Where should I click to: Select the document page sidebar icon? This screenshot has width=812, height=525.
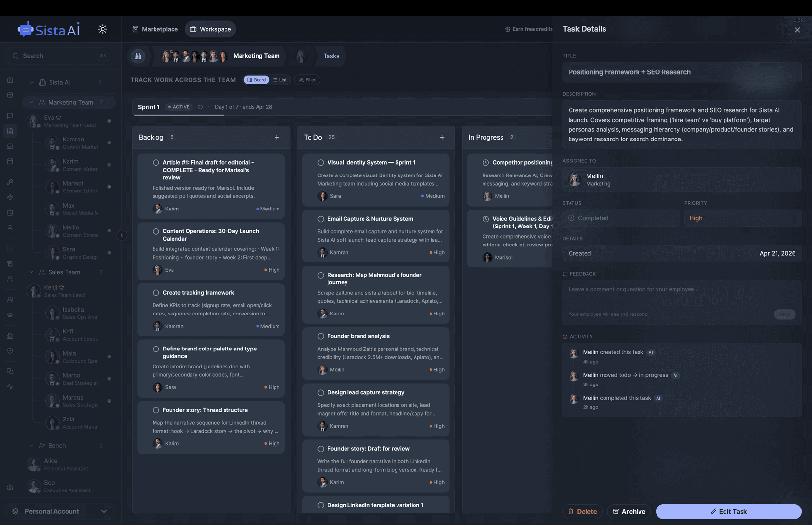(10, 131)
